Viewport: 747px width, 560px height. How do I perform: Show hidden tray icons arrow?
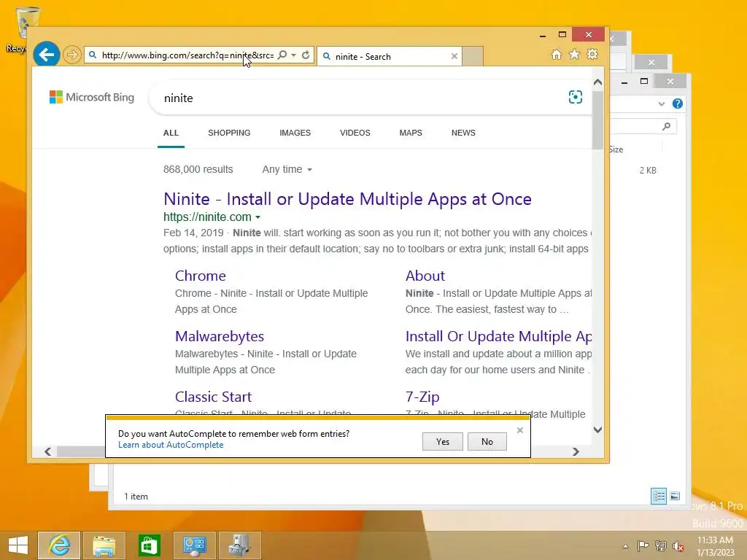pos(625,546)
